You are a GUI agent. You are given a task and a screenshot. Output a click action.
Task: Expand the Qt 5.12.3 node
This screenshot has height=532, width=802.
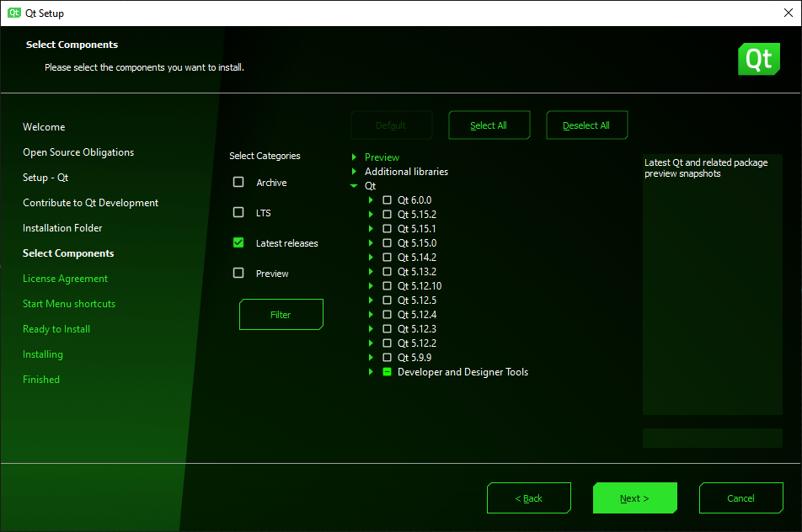click(x=371, y=328)
